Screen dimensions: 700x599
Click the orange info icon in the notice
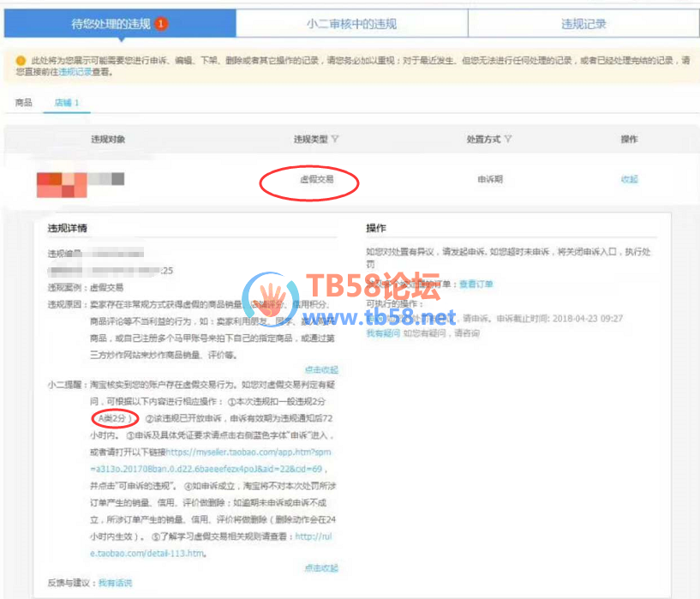coord(21,60)
